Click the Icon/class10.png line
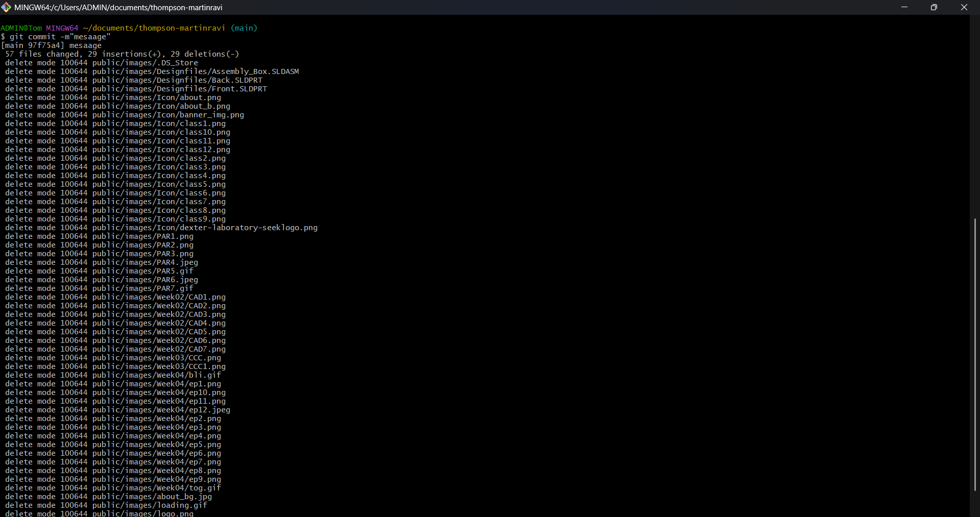Image resolution: width=980 pixels, height=517 pixels. point(118,132)
